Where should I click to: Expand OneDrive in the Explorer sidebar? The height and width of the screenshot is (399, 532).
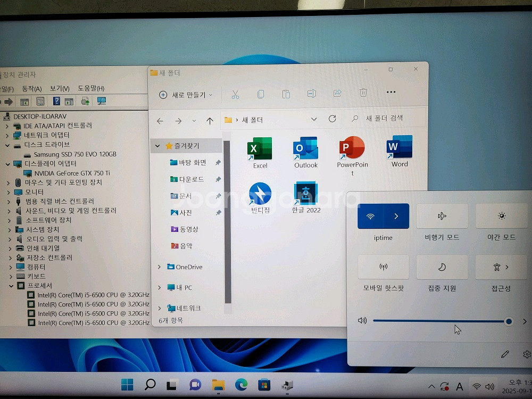pyautogui.click(x=159, y=267)
